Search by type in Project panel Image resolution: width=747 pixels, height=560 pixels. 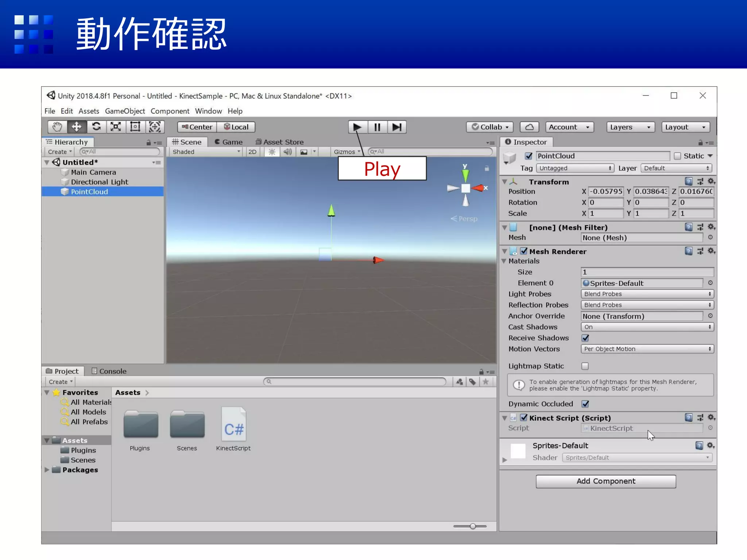pos(460,382)
